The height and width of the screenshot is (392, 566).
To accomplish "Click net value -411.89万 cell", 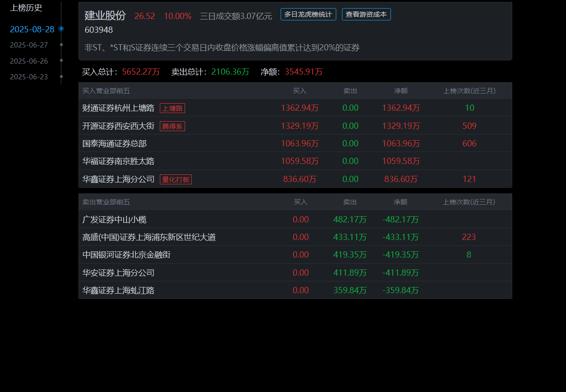I will pyautogui.click(x=400, y=273).
